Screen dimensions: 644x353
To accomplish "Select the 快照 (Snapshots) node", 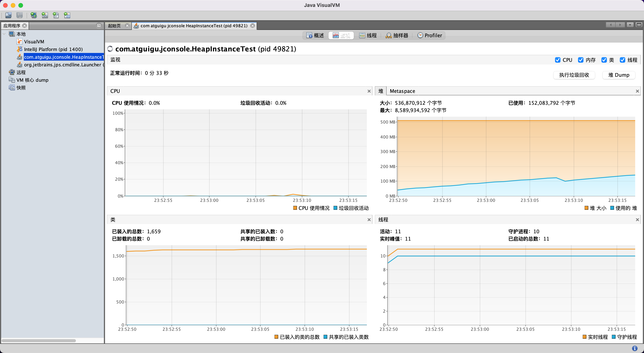I will [21, 88].
